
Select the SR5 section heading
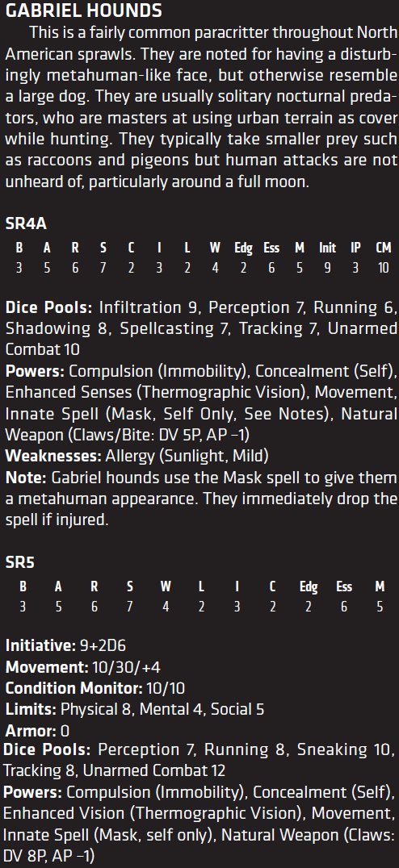click(x=20, y=562)
